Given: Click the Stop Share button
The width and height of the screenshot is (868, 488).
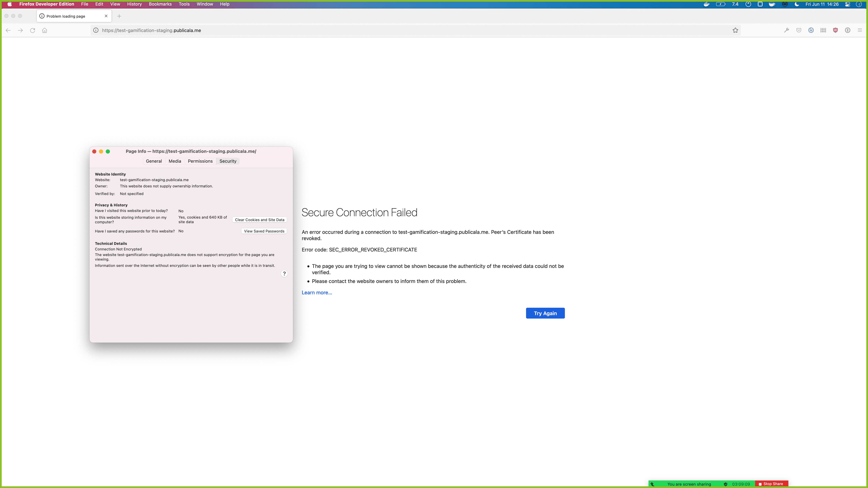Looking at the screenshot, I should 771,484.
